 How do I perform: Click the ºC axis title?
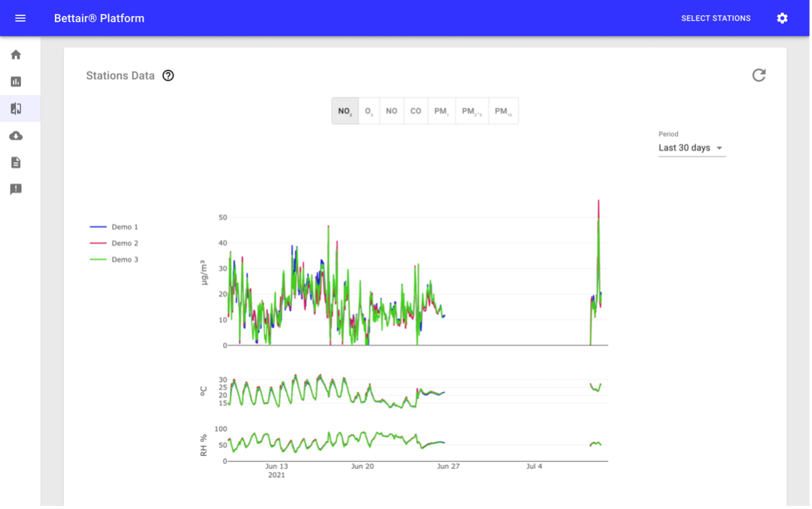[x=204, y=391]
